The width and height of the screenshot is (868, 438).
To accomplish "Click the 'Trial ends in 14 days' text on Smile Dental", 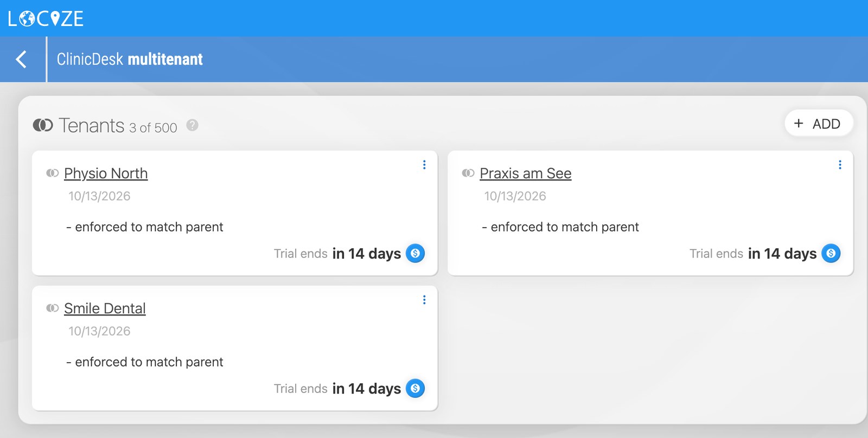I will 337,389.
